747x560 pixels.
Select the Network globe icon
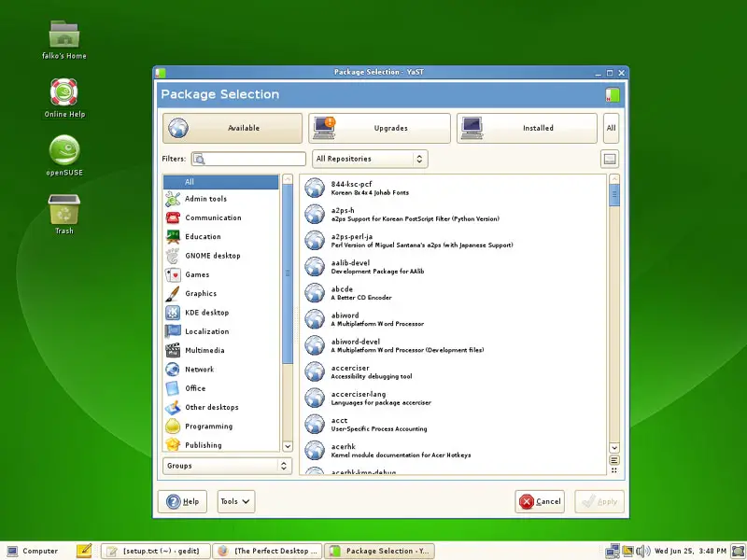coord(173,370)
